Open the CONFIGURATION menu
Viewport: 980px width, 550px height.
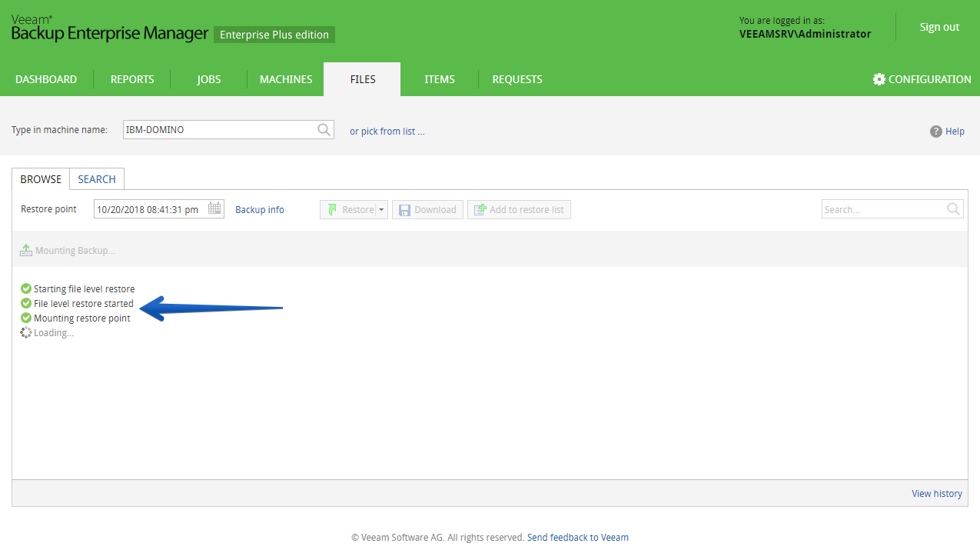(922, 79)
